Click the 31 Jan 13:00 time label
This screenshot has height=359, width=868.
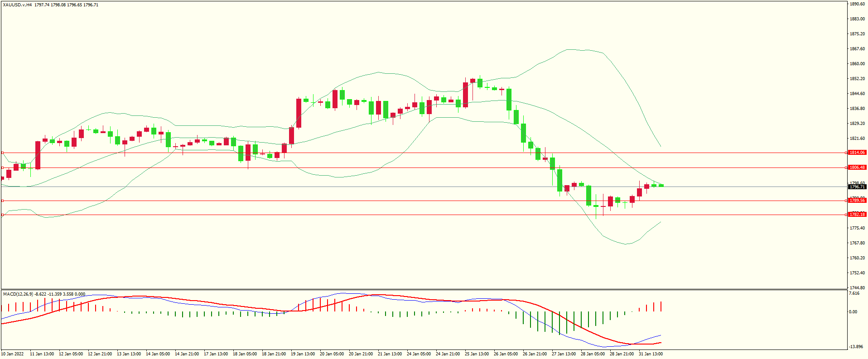point(651,354)
